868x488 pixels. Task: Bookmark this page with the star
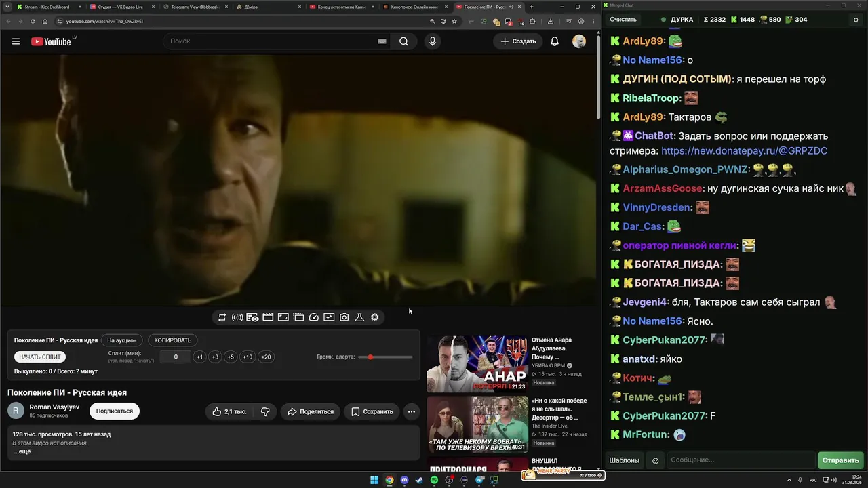coord(454,21)
